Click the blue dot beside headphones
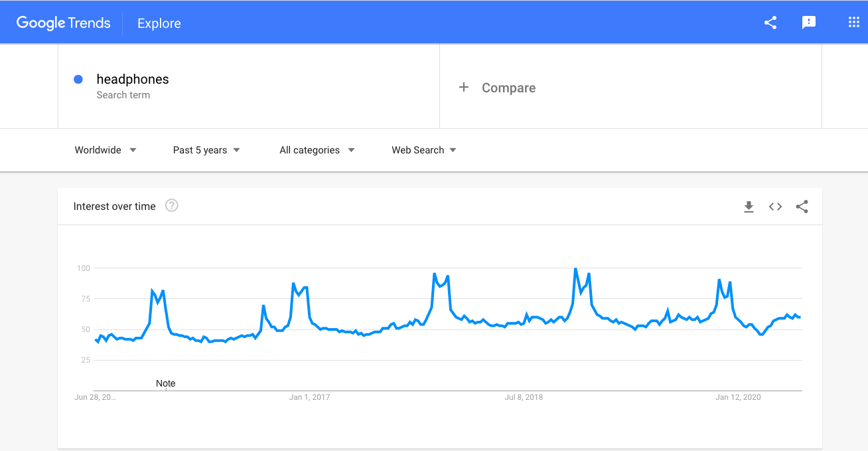This screenshot has width=868, height=451. pos(78,79)
